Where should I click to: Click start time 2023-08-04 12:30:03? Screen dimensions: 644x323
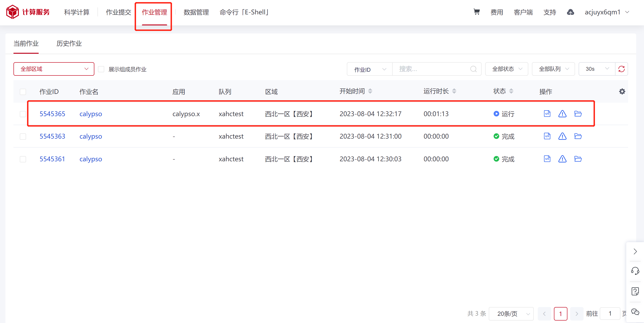[370, 159]
